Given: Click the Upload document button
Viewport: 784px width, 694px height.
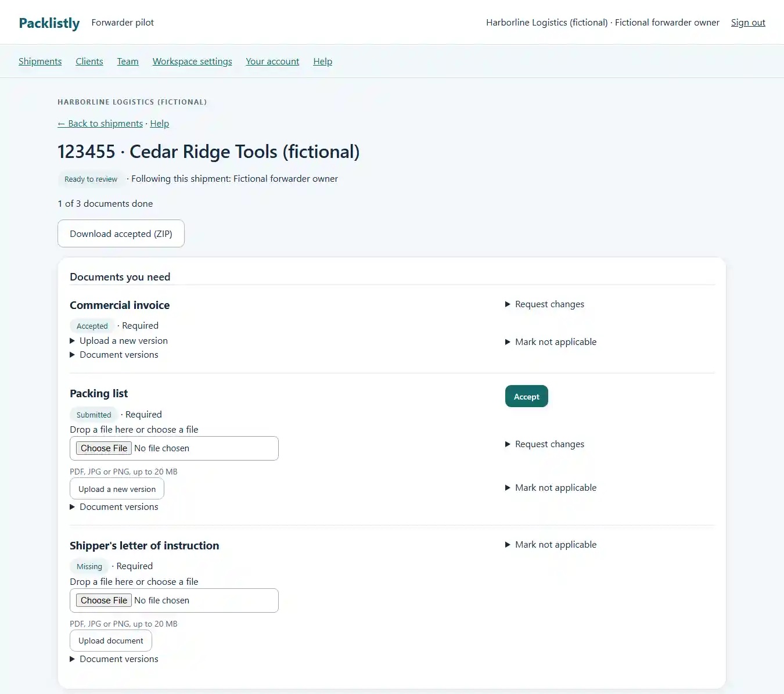Looking at the screenshot, I should pyautogui.click(x=111, y=641).
